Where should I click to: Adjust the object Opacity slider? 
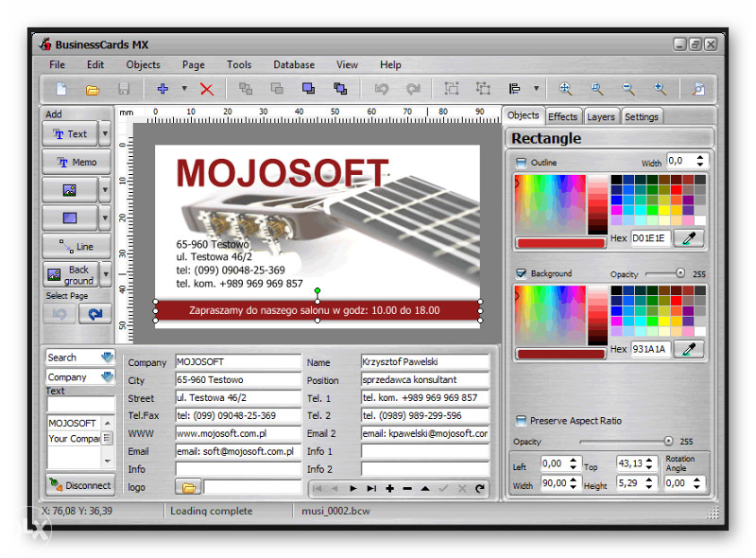click(x=668, y=441)
